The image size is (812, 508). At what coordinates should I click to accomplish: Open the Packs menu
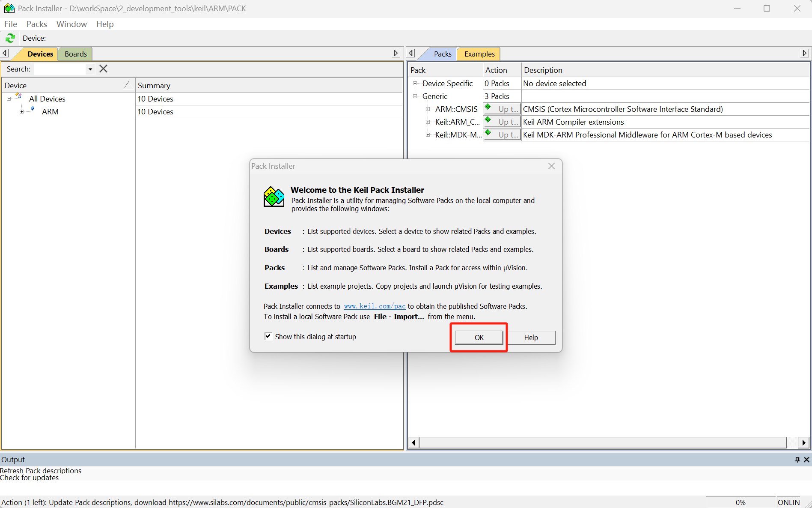point(36,24)
